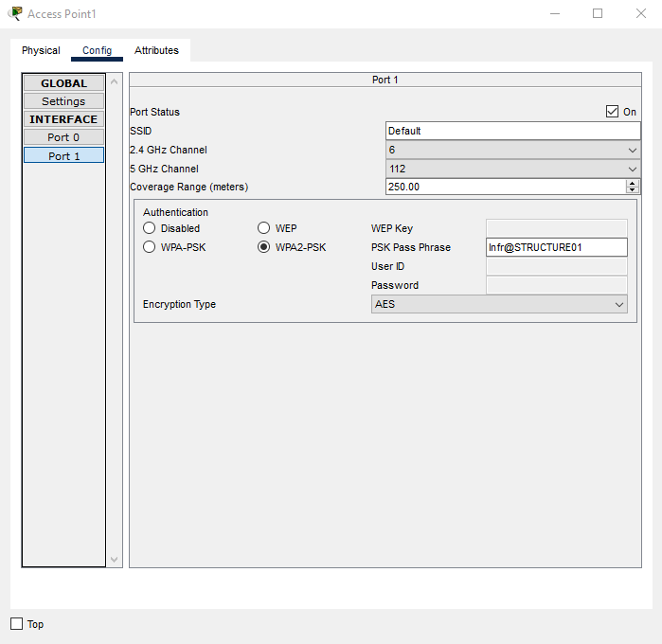Viewport: 662px width, 644px height.
Task: Click the INTERFACE section header
Action: (x=63, y=119)
